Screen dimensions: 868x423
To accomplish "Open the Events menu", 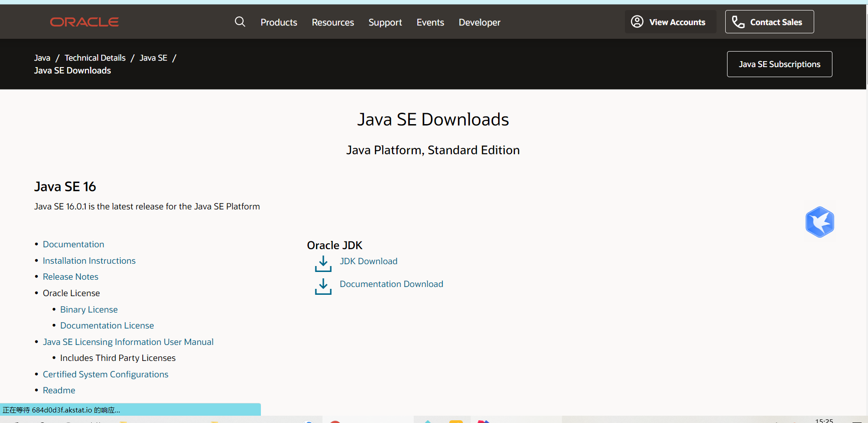I will pyautogui.click(x=430, y=22).
